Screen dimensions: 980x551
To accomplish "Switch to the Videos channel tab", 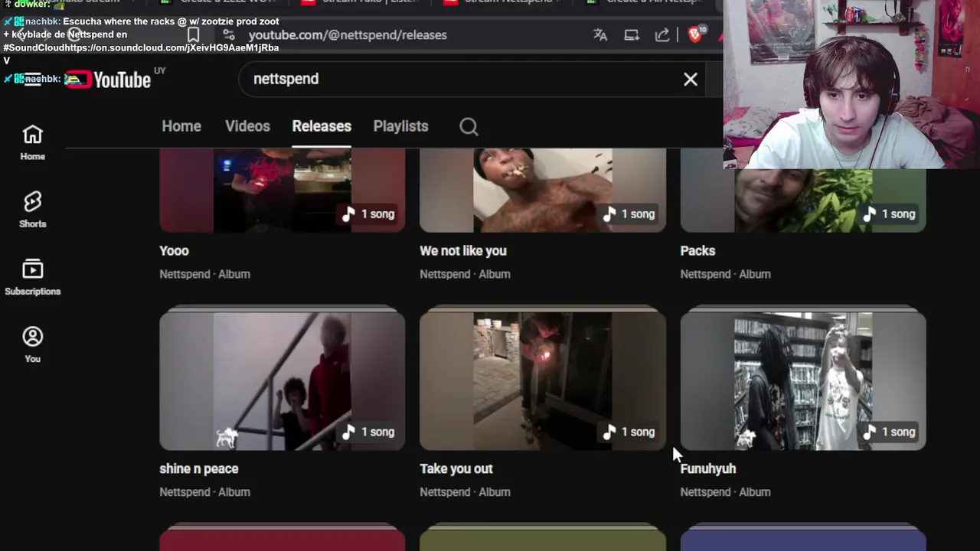I will pos(247,126).
